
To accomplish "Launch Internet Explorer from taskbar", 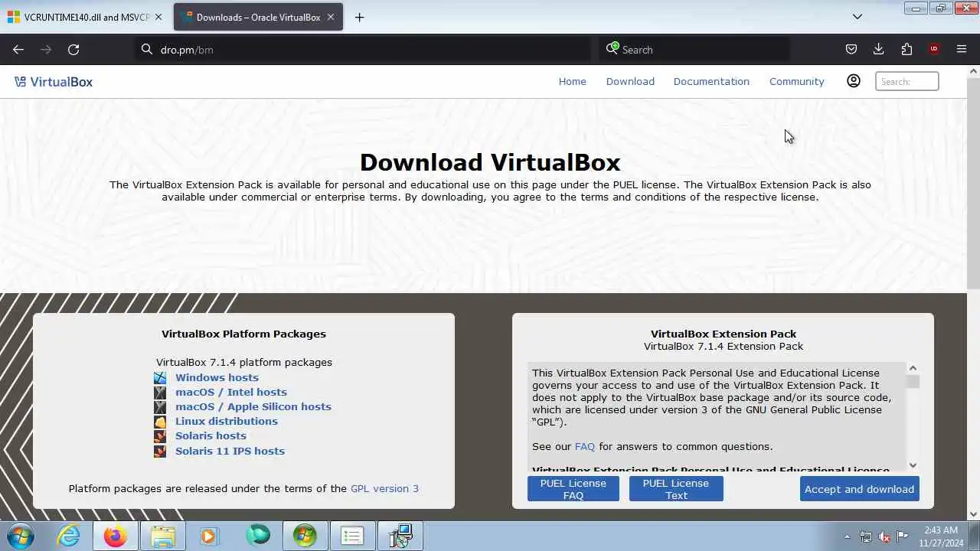I will [x=69, y=536].
